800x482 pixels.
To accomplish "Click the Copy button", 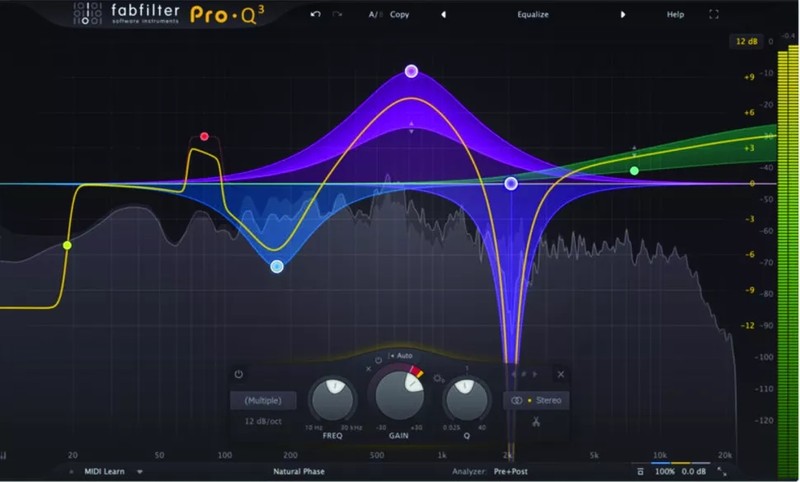I will click(x=399, y=14).
